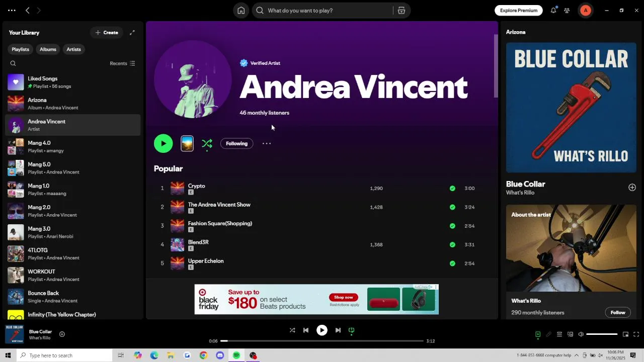Go to Spotify Home icon
Image resolution: width=644 pixels, height=362 pixels.
pos(241,11)
